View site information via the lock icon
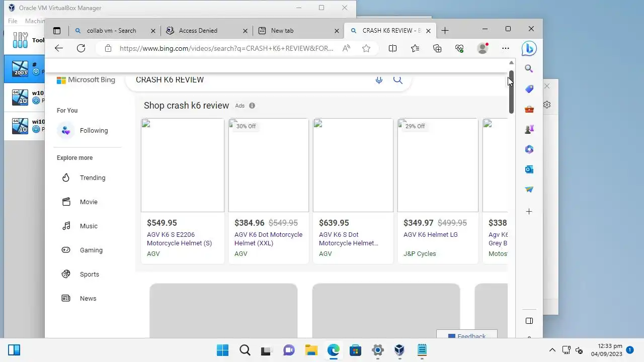 [108, 48]
